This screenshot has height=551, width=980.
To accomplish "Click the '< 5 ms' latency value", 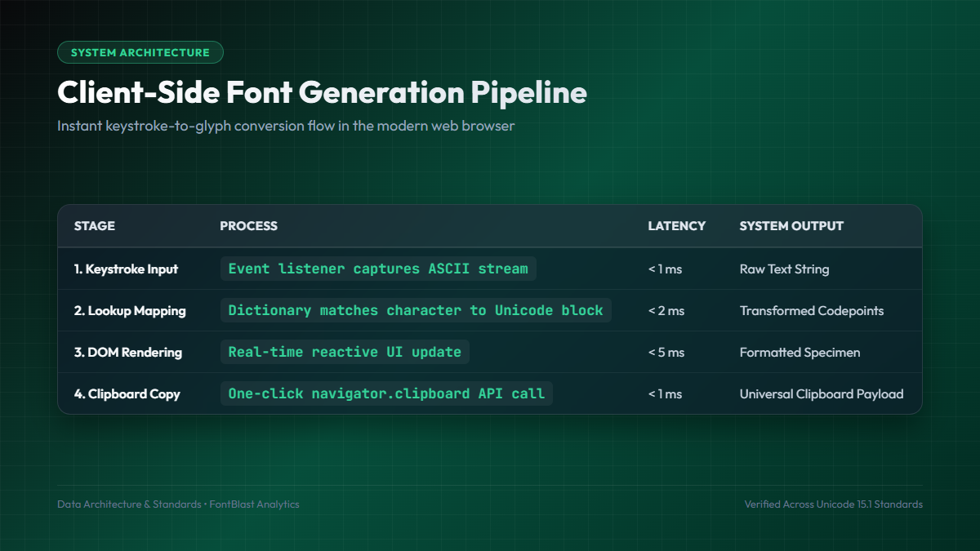I will tap(666, 352).
